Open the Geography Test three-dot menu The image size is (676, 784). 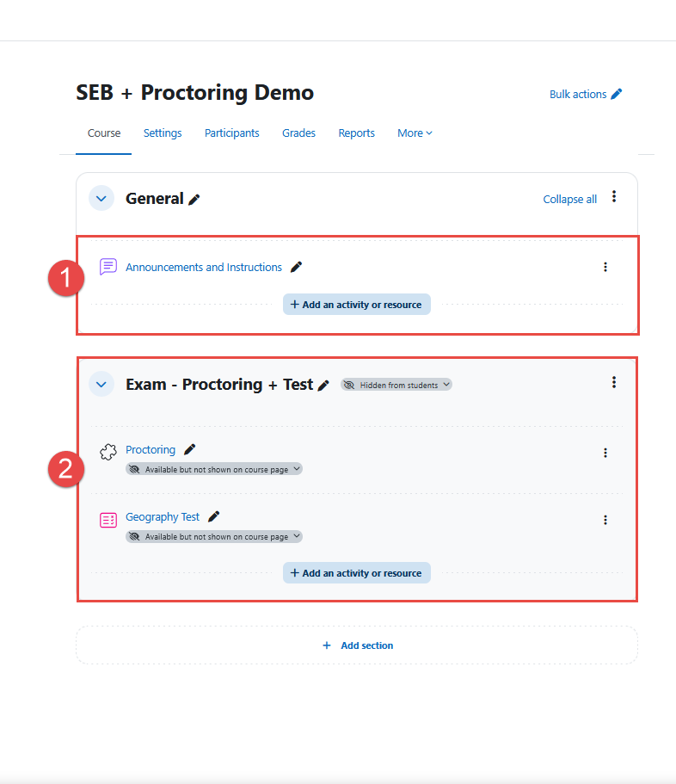click(x=605, y=520)
